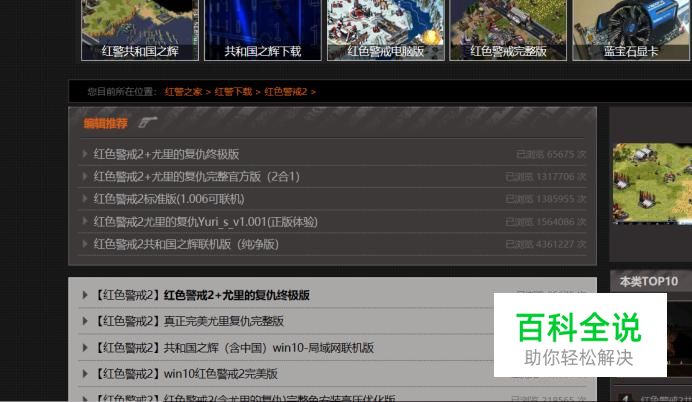Click view count 已浏览 1564086 次
Screen dimensions: 692x402
(546, 222)
